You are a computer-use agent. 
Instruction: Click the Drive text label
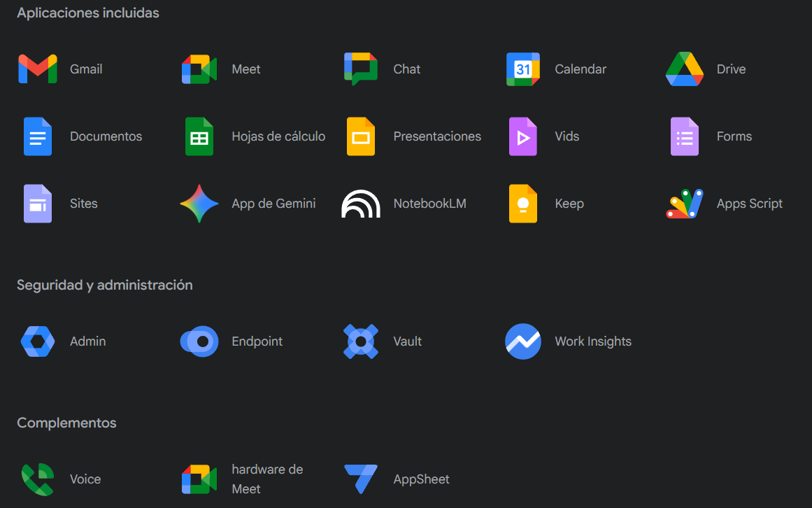[731, 69]
